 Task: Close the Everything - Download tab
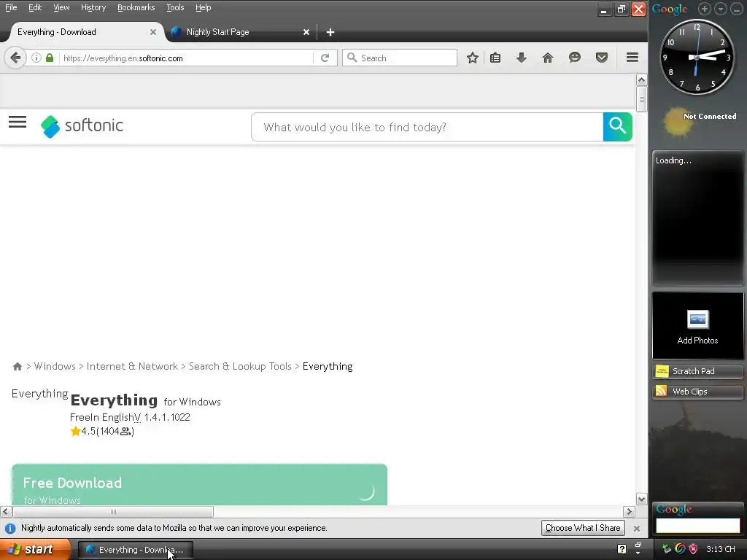pyautogui.click(x=153, y=32)
